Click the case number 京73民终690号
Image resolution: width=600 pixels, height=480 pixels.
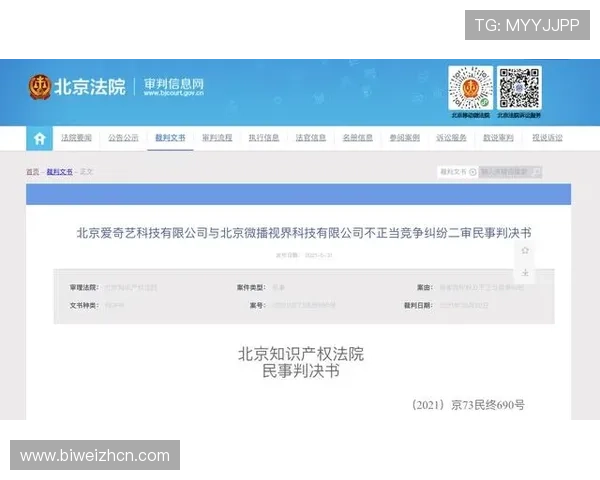[x=488, y=405]
